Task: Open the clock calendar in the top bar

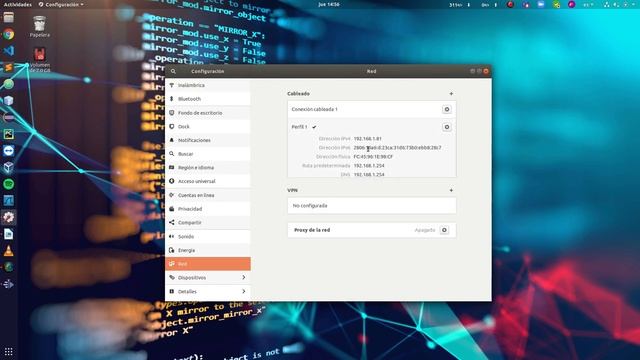Action: [x=329, y=4]
